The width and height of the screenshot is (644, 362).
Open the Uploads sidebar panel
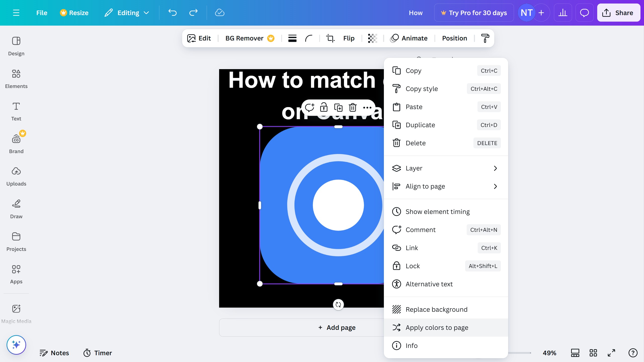click(x=16, y=176)
